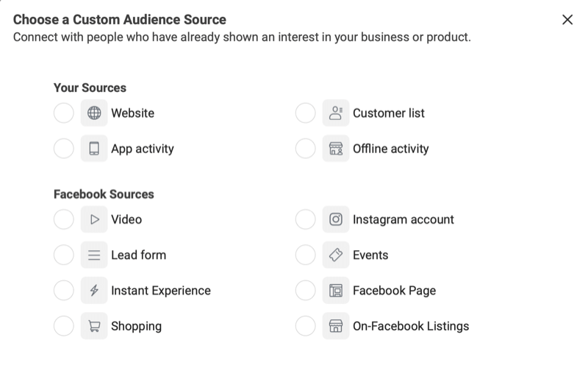This screenshot has width=588, height=365.
Task: Select the Customer list radio button
Action: pyautogui.click(x=305, y=113)
